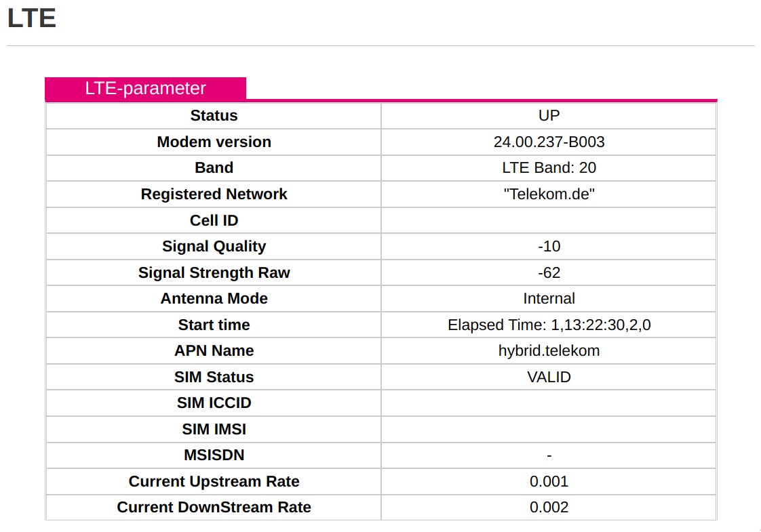Image resolution: width=761 pixels, height=532 pixels.
Task: Click the "Telekom.de" registered network value
Action: [x=549, y=194]
